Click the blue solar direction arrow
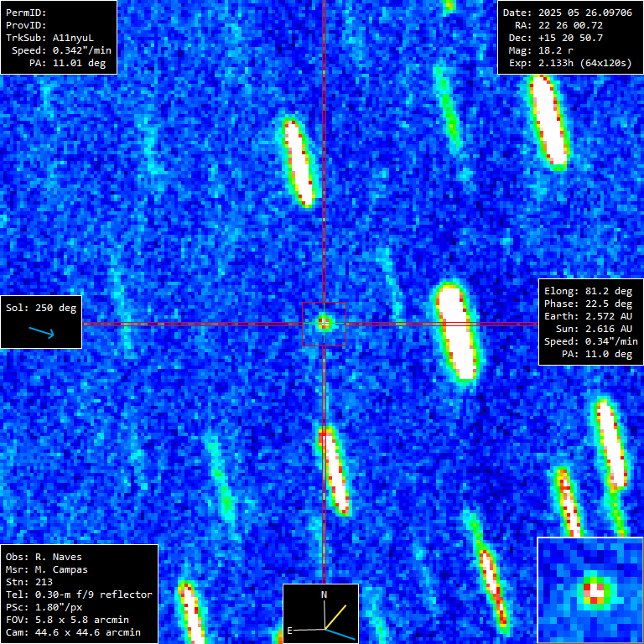Viewport: 644px width, 644px height. pos(41,332)
